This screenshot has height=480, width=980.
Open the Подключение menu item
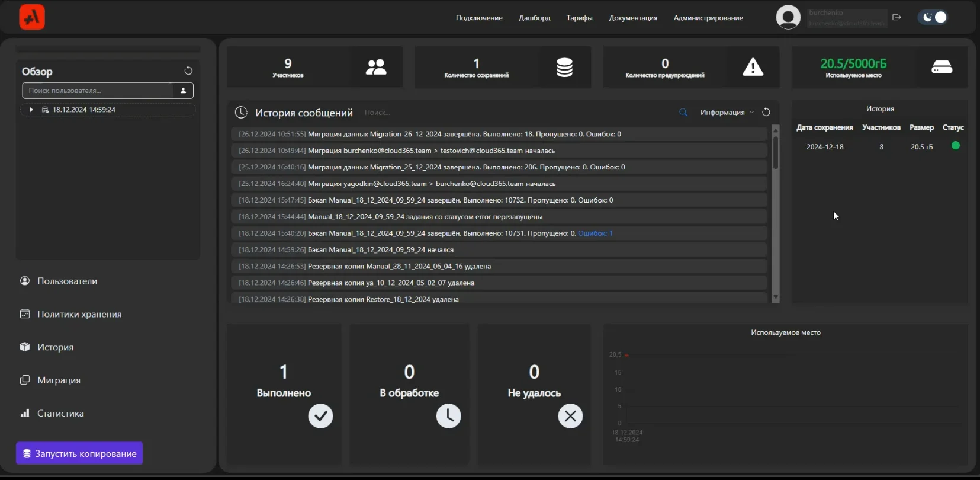tap(479, 18)
